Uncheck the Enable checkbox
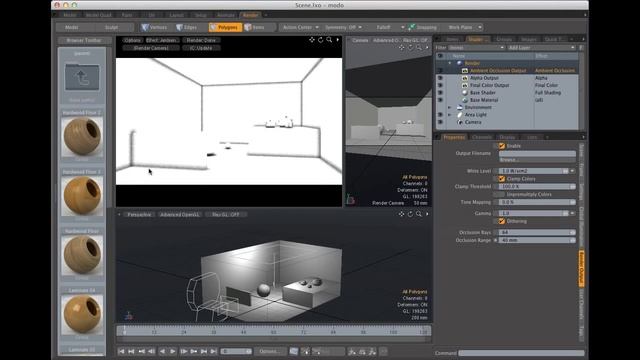640x360 pixels. 502,146
